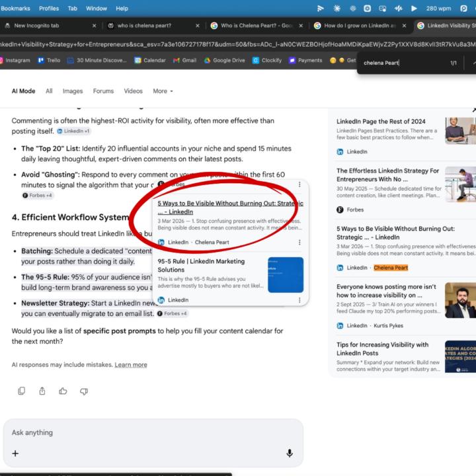Image resolution: width=476 pixels, height=476 pixels.
Task: Open the 30 Minute Discovery bookmark
Action: click(97, 60)
